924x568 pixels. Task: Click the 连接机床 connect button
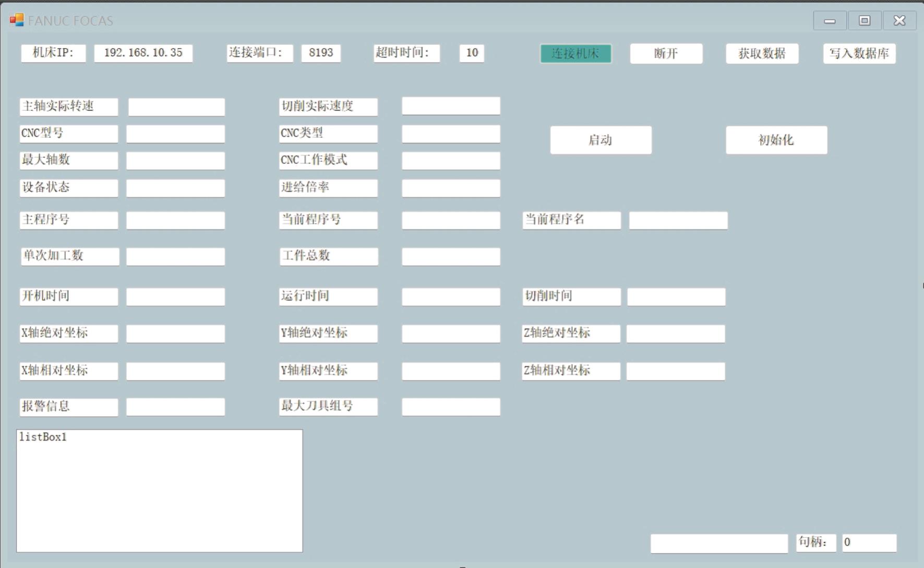575,53
